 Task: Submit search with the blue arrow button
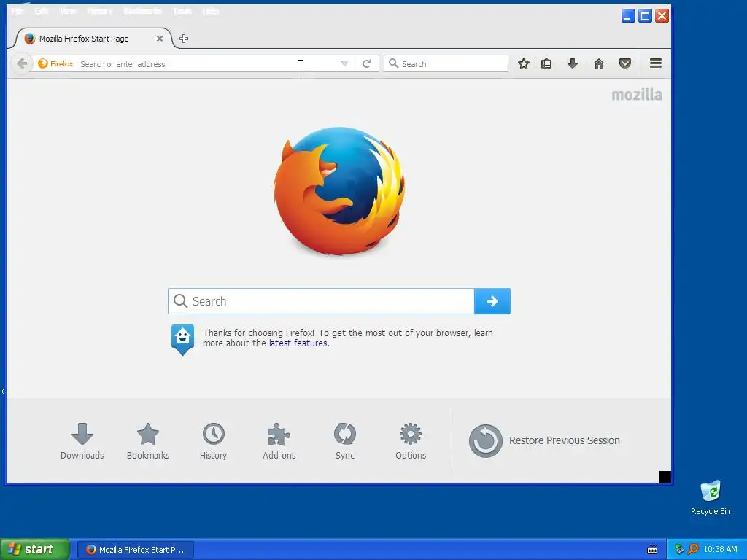click(x=492, y=301)
